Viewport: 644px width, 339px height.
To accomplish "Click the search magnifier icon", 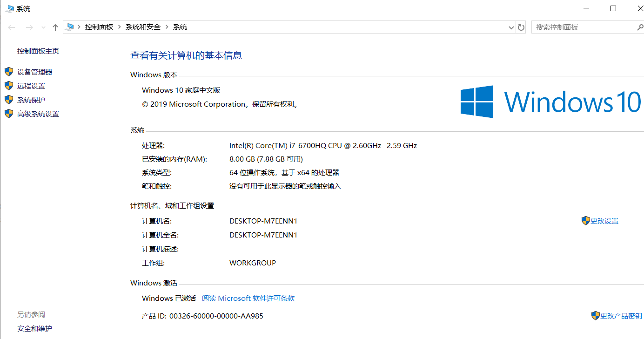I will (640, 27).
